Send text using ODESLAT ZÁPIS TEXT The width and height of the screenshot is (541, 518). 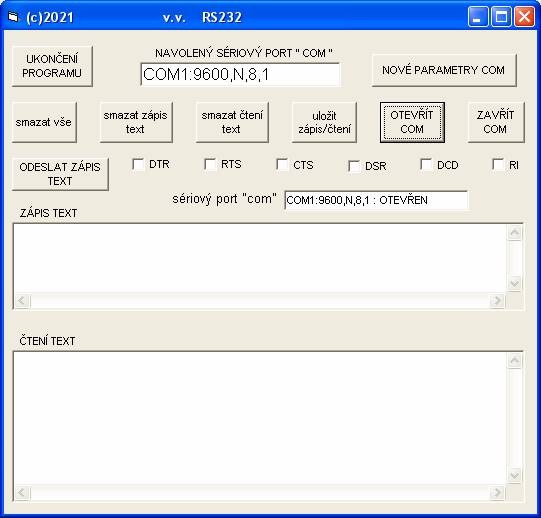(60, 174)
